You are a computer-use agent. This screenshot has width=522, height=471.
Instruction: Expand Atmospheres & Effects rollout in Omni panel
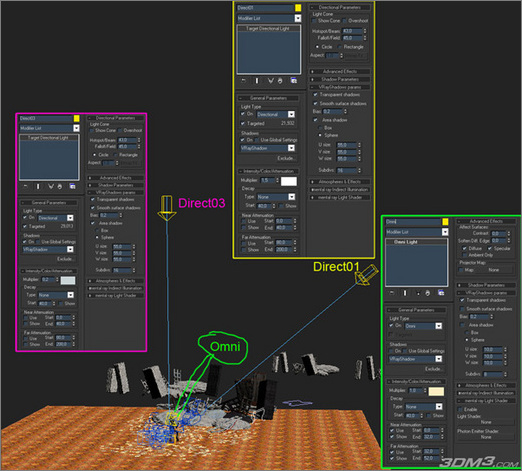[486, 385]
